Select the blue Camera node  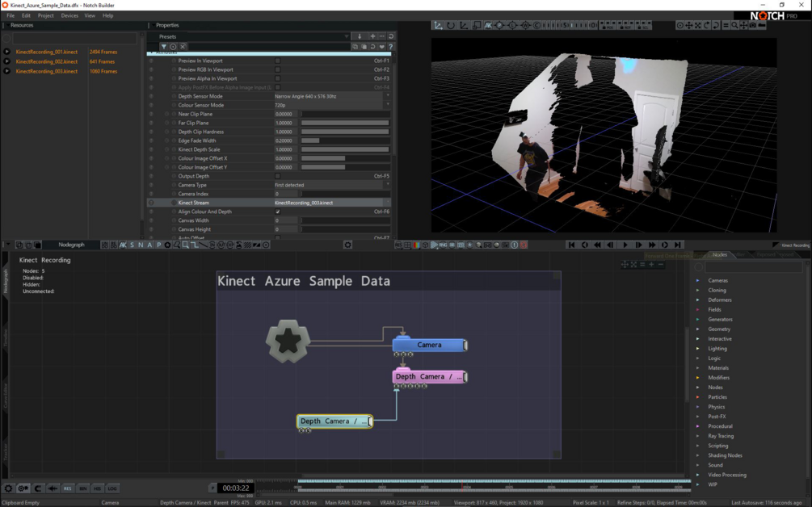click(x=429, y=345)
